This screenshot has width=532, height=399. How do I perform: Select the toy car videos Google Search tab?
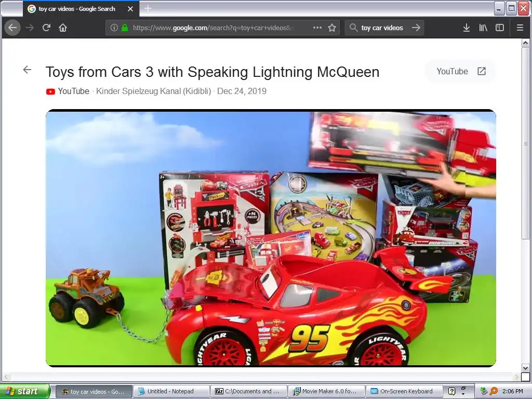point(81,9)
